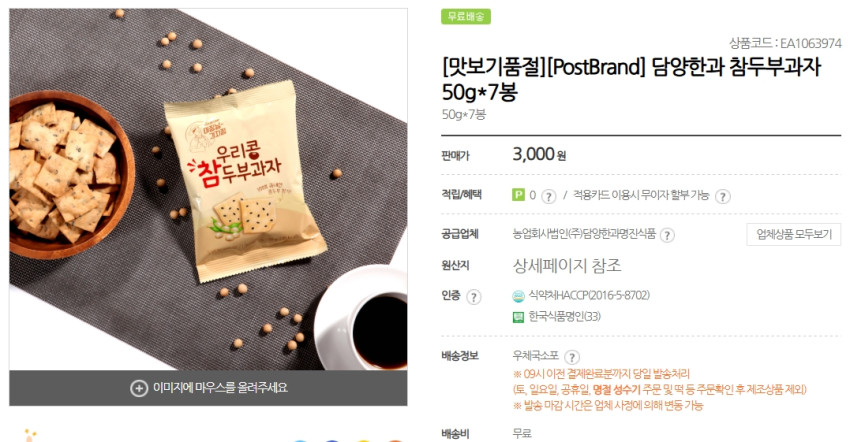Click the 한국식품명인 certification icon

[518, 317]
